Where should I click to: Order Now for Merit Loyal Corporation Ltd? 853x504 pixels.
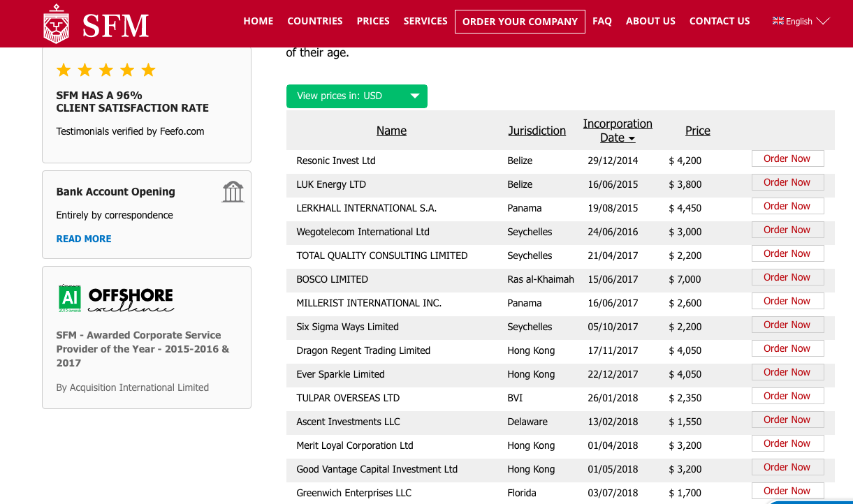click(x=787, y=443)
